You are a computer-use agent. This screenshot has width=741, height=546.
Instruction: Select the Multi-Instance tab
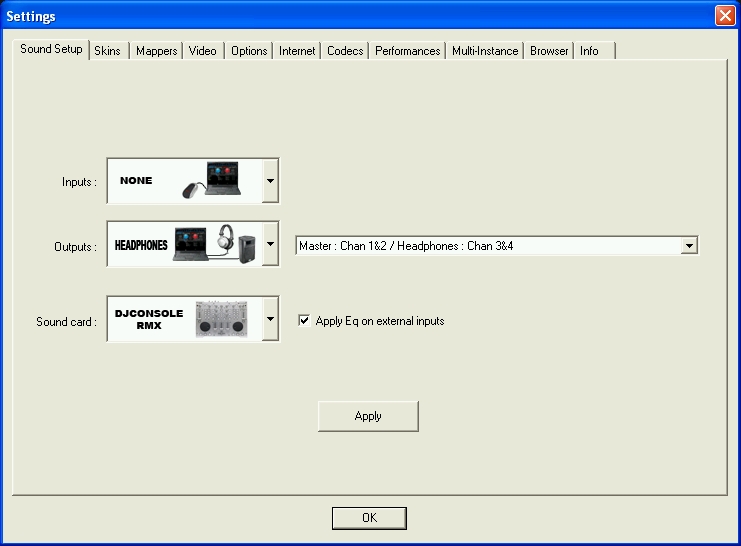tap(485, 51)
